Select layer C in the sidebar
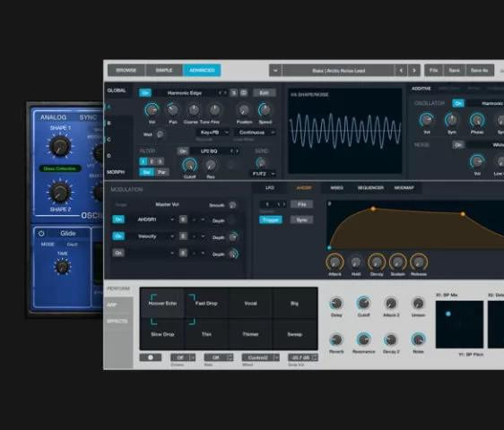The image size is (504, 430). (109, 140)
